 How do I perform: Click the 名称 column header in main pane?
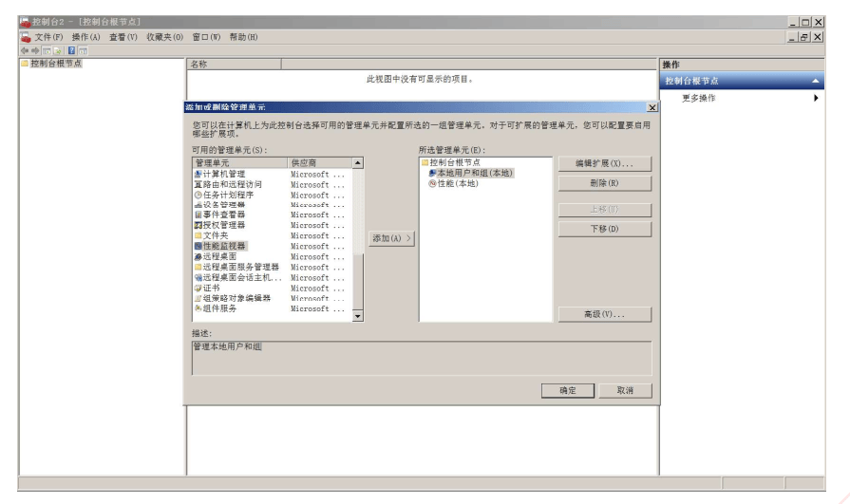coord(235,64)
